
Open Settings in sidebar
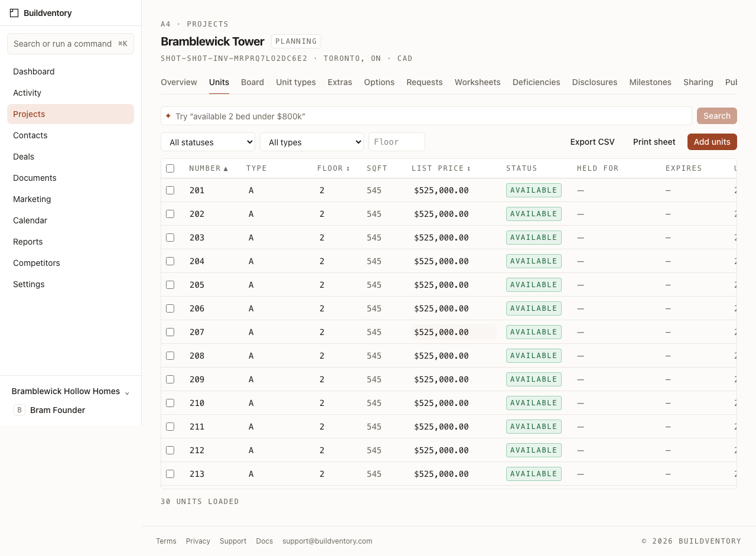(70, 284)
